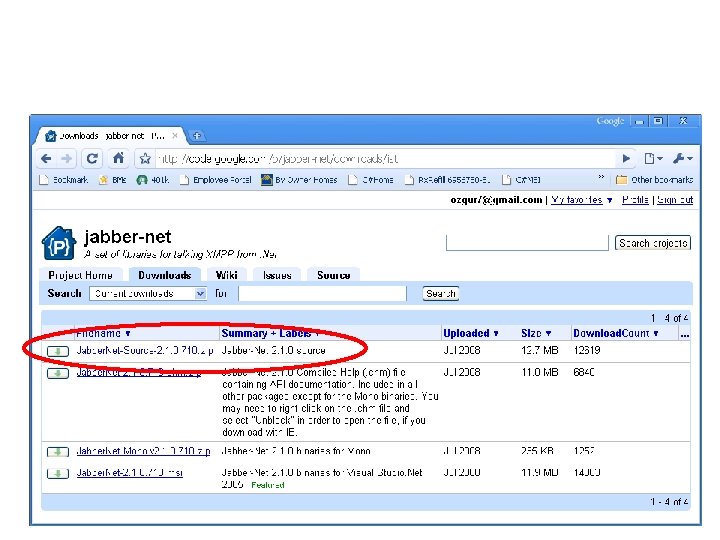
Task: Open the 401k bookmark
Action: click(x=153, y=180)
